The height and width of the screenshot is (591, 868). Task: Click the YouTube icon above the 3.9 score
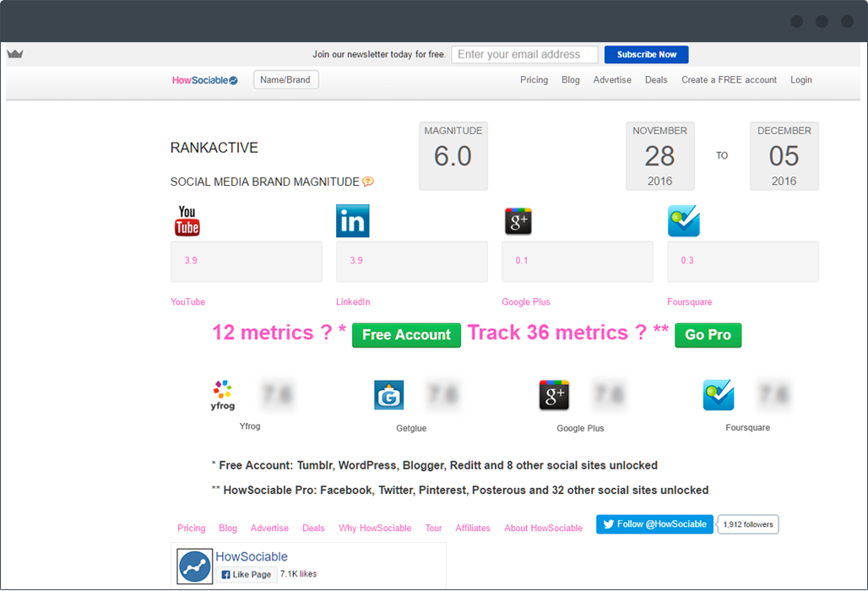click(187, 221)
